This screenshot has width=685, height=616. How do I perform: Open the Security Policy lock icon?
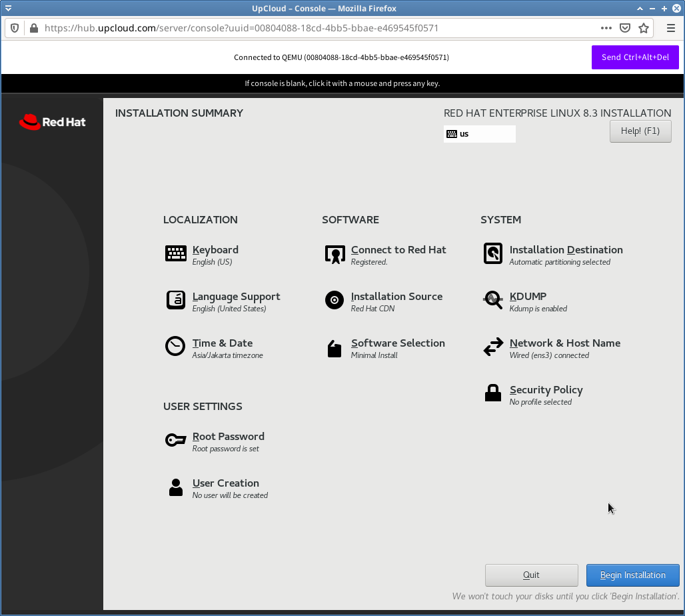click(493, 394)
